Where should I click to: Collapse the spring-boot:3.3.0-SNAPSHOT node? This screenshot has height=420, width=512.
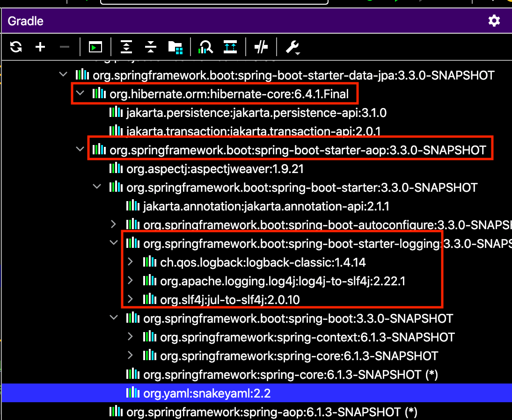click(x=114, y=318)
